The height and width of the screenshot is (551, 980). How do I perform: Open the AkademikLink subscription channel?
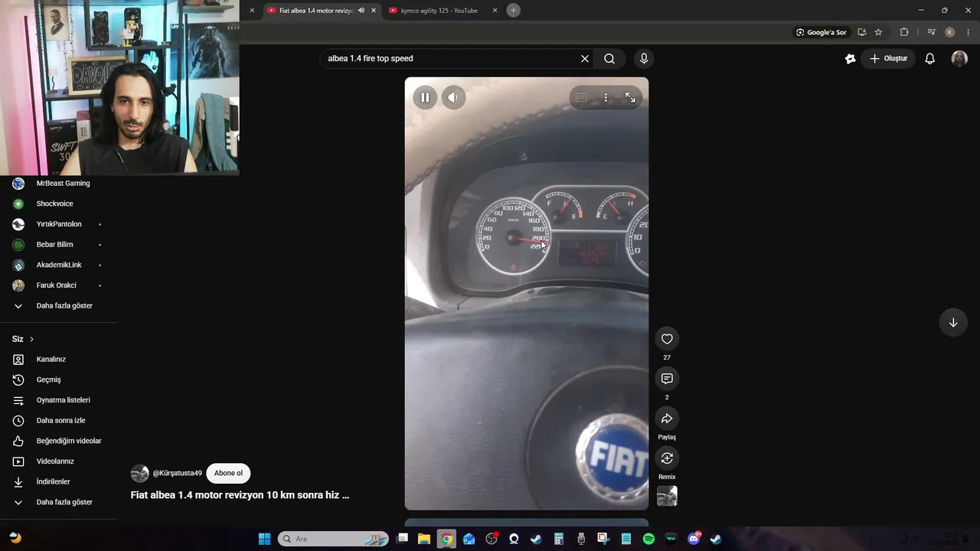58,265
